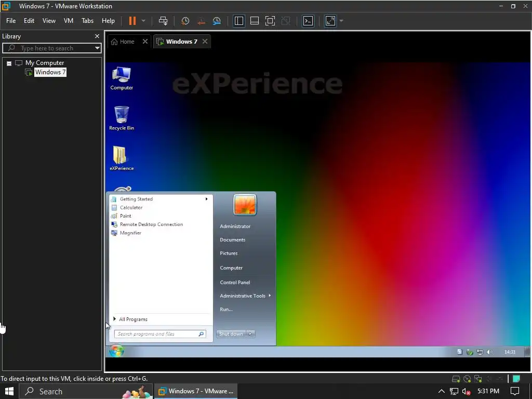Viewport: 532px width, 399px height.
Task: Open the library search dropdown arrow
Action: click(x=97, y=48)
